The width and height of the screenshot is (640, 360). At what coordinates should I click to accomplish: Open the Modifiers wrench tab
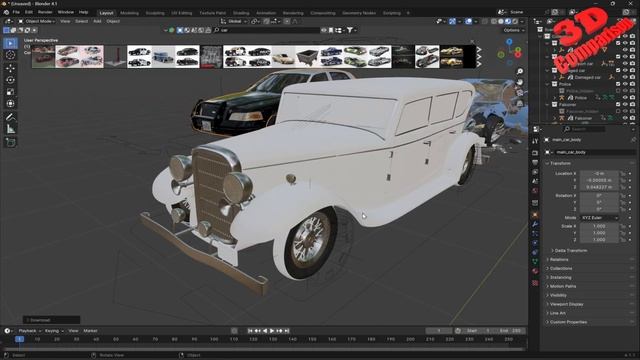[535, 224]
